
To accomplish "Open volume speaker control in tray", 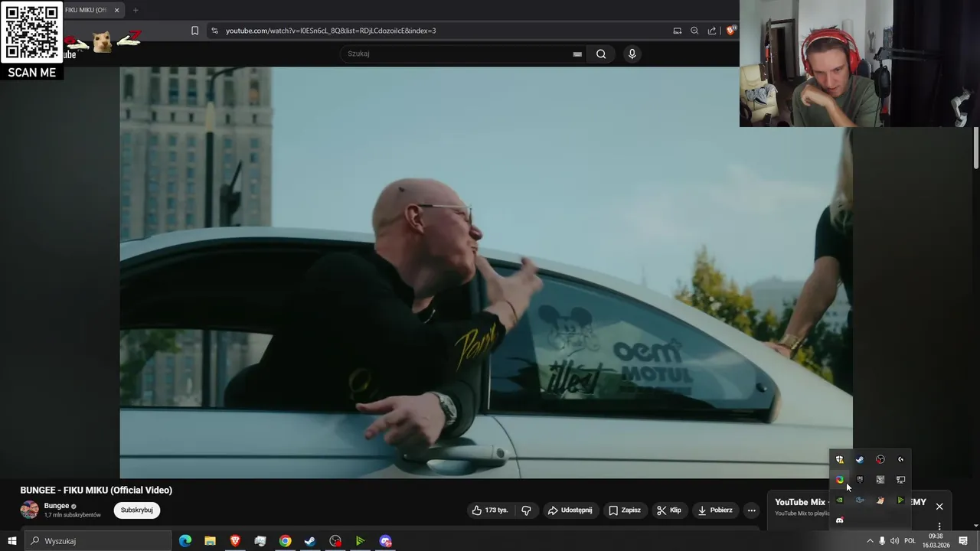I will tap(894, 541).
